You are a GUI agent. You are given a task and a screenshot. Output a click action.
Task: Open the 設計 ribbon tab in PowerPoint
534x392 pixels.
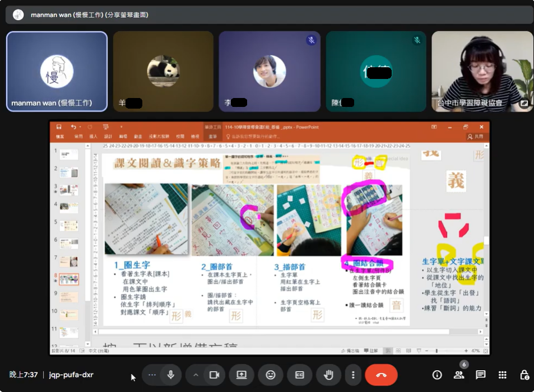(108, 136)
